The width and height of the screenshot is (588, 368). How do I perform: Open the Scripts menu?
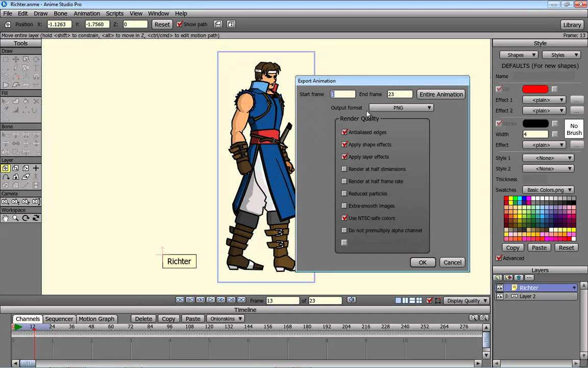(114, 13)
